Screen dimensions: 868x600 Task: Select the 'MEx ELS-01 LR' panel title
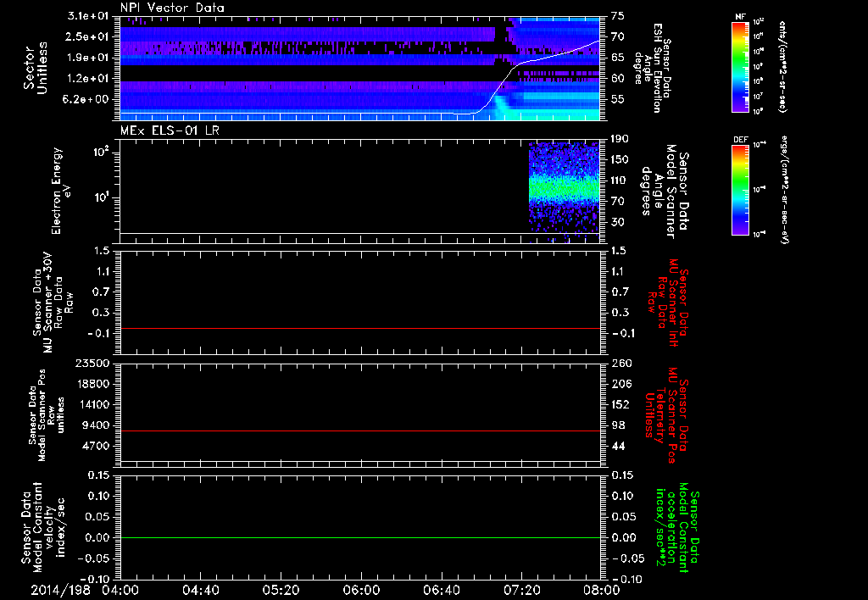coord(170,131)
